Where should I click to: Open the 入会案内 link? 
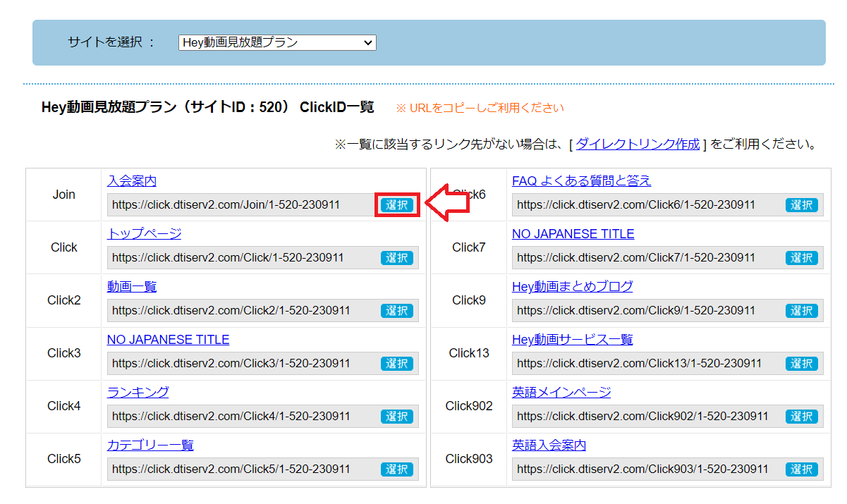click(132, 181)
